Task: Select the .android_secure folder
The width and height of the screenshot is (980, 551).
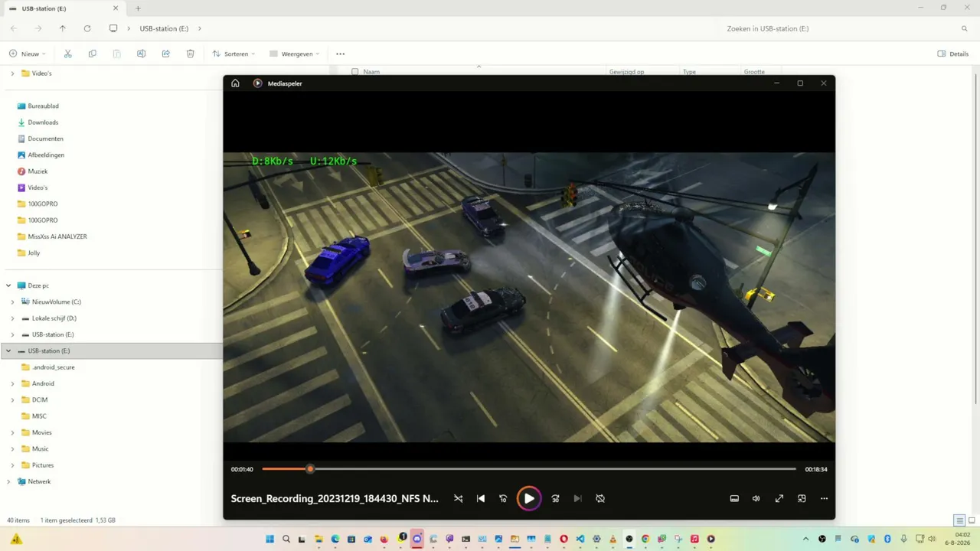Action: coord(54,367)
